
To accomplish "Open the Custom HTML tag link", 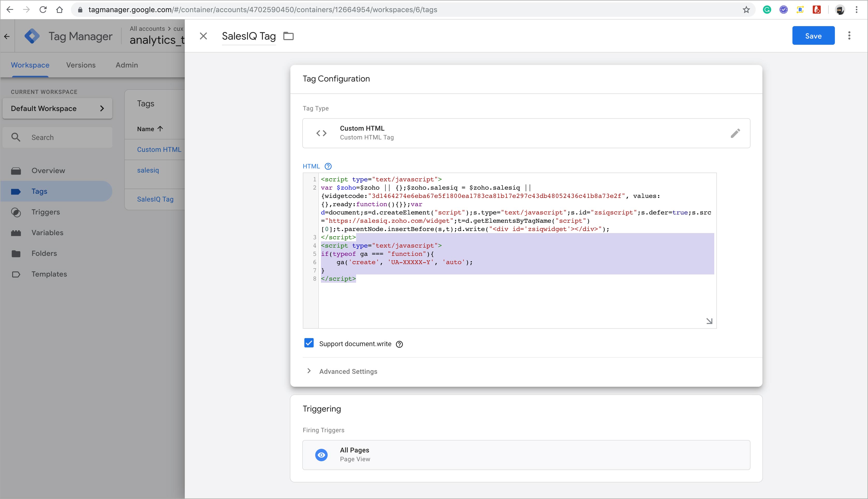I will pyautogui.click(x=159, y=150).
